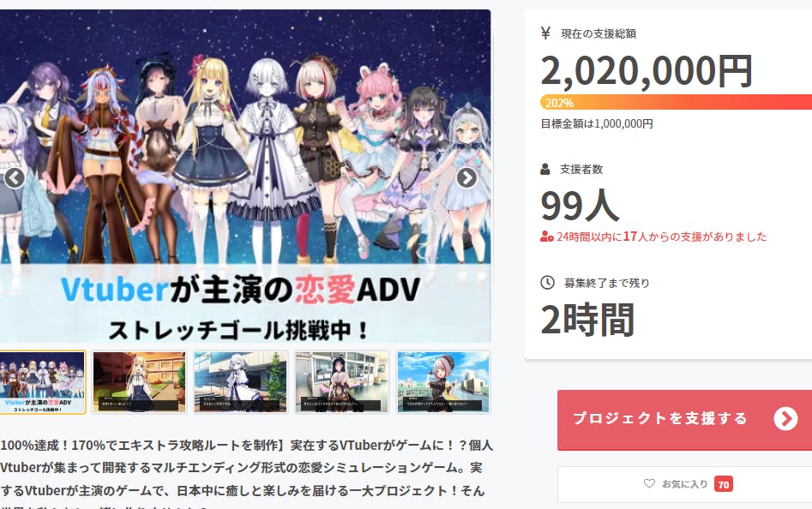This screenshot has height=509, width=812.
Task: Click the yen icon above total amount
Action: [545, 33]
